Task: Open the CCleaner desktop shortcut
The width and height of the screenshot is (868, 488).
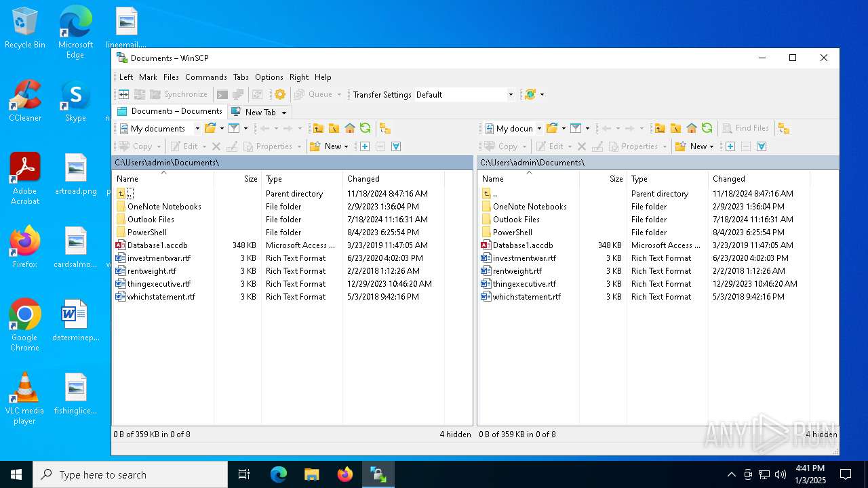Action: [25, 100]
